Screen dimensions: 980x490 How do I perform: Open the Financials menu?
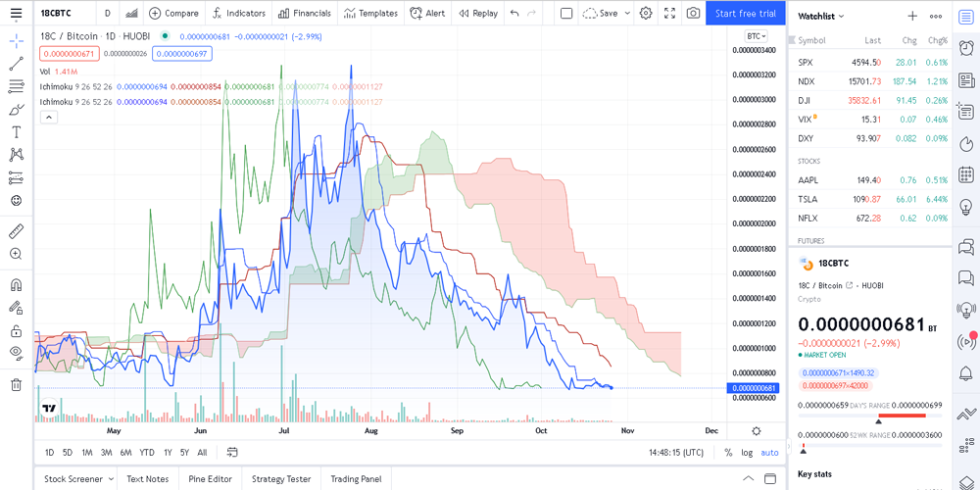pyautogui.click(x=305, y=13)
